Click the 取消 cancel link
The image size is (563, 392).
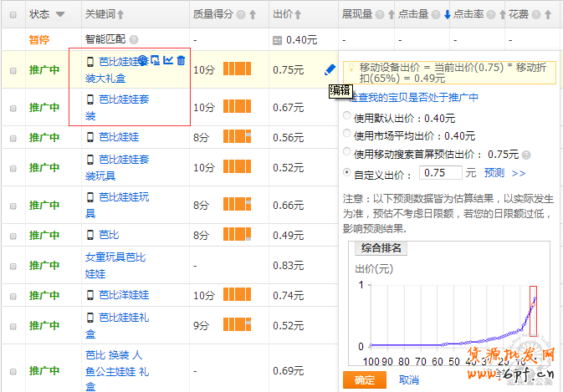(408, 380)
